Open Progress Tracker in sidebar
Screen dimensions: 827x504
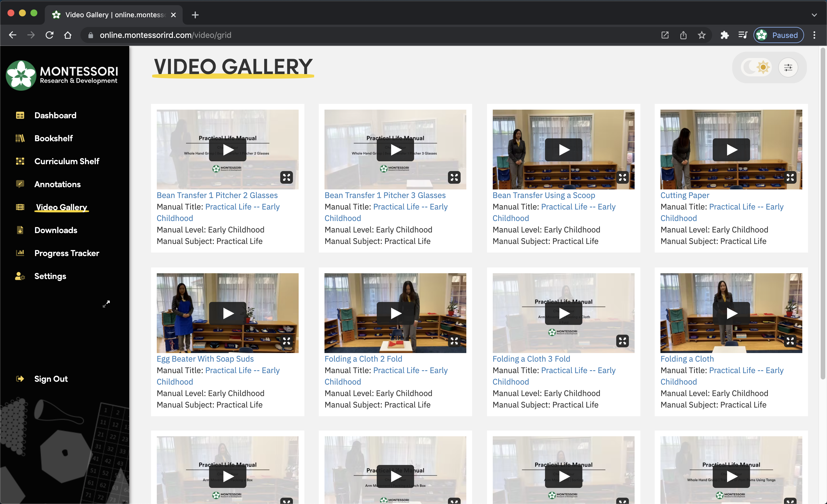tap(67, 253)
